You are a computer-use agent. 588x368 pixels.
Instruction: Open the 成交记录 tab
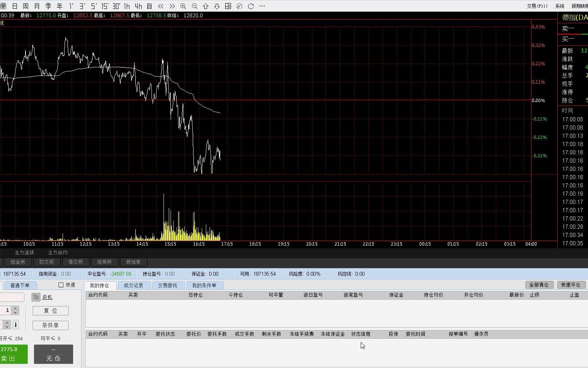133,285
